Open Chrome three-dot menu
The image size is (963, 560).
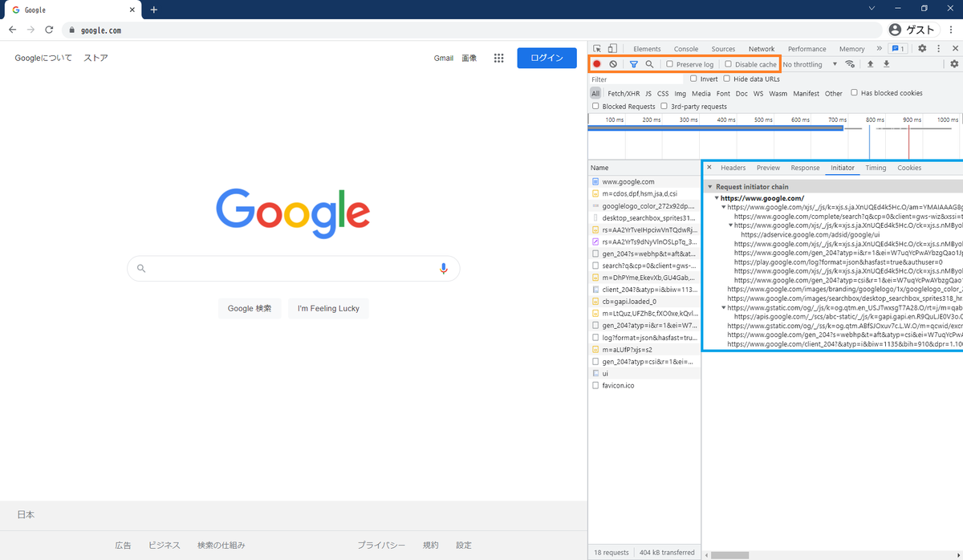950,30
